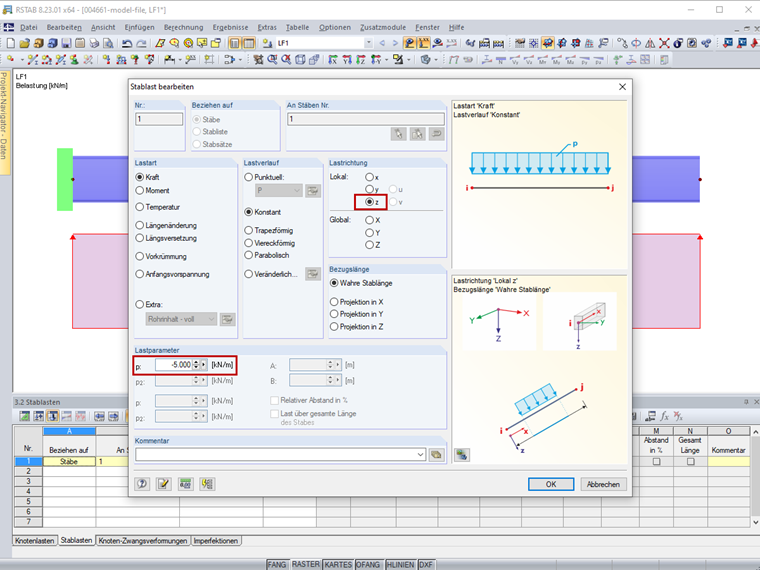The height and width of the screenshot is (570, 760).
Task: Click the zoom window icon in second toolbar
Action: [272, 60]
